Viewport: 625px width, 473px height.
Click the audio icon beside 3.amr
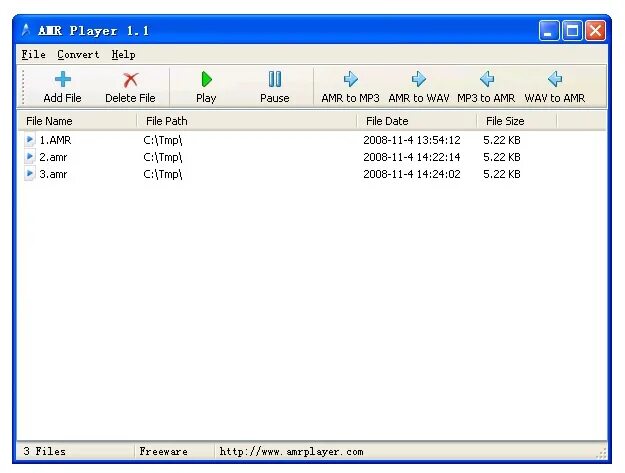[29, 174]
